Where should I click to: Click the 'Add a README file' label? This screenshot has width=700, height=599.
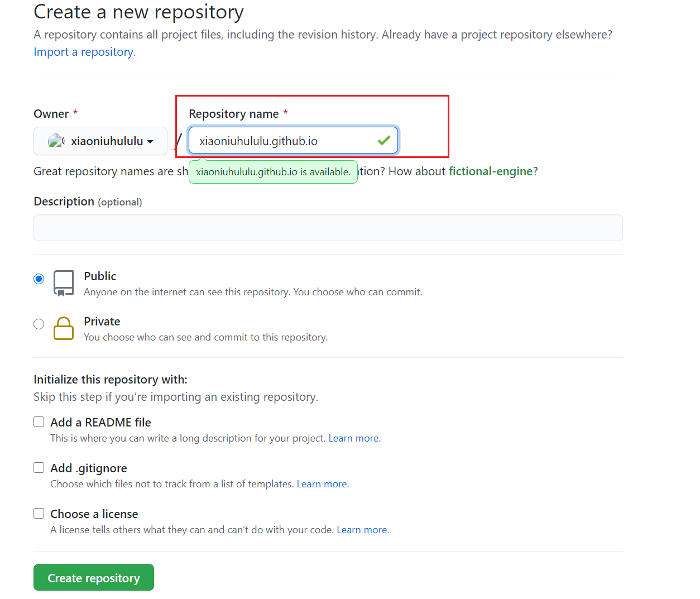coord(100,423)
